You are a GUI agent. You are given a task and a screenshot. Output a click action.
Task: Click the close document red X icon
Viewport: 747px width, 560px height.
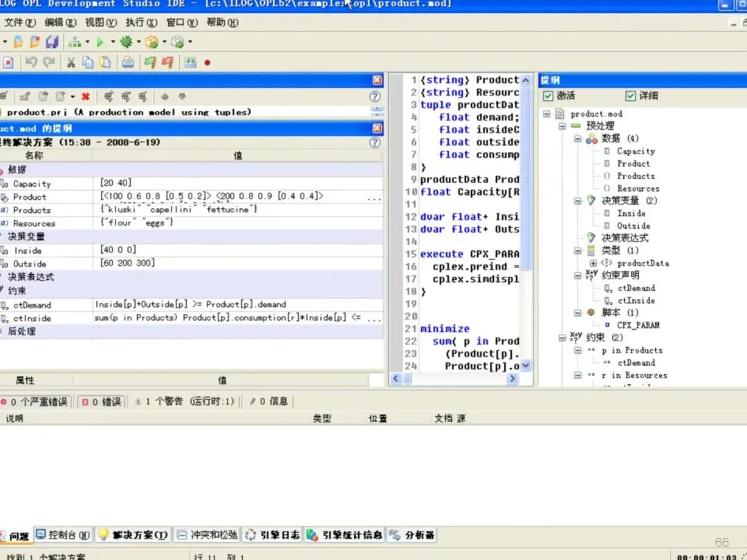(8, 62)
